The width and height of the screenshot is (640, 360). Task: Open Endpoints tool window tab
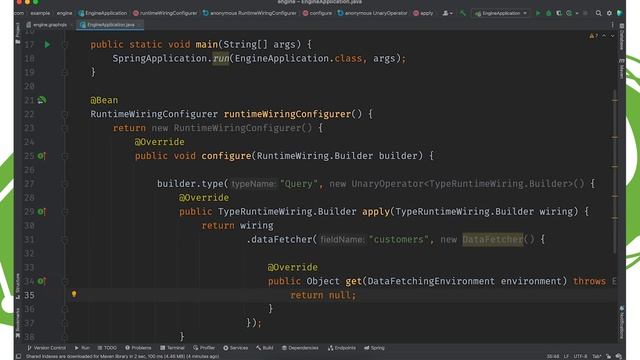342,348
